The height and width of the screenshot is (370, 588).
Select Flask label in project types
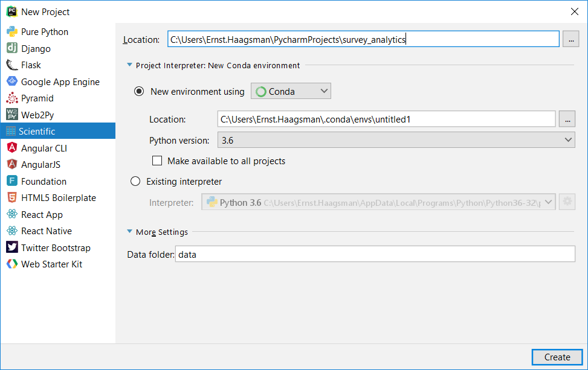click(x=31, y=65)
